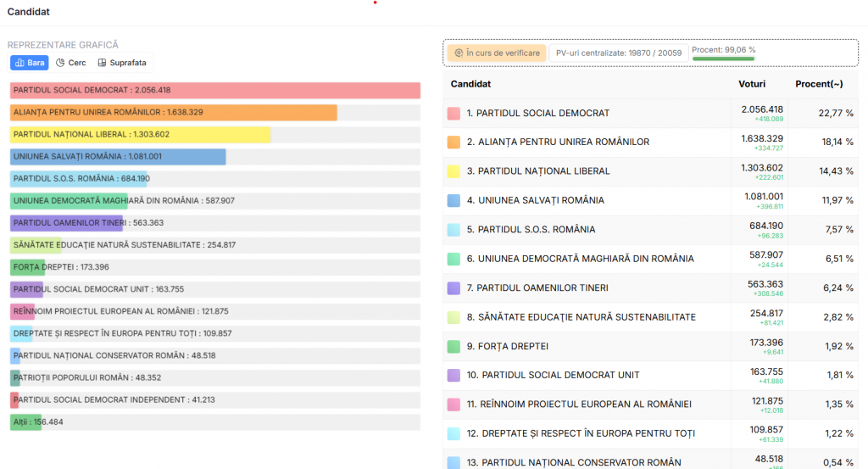Select table row 7. Partidul Oamenilor Tineri
Viewport: 868px width, 469px height.
coord(650,288)
